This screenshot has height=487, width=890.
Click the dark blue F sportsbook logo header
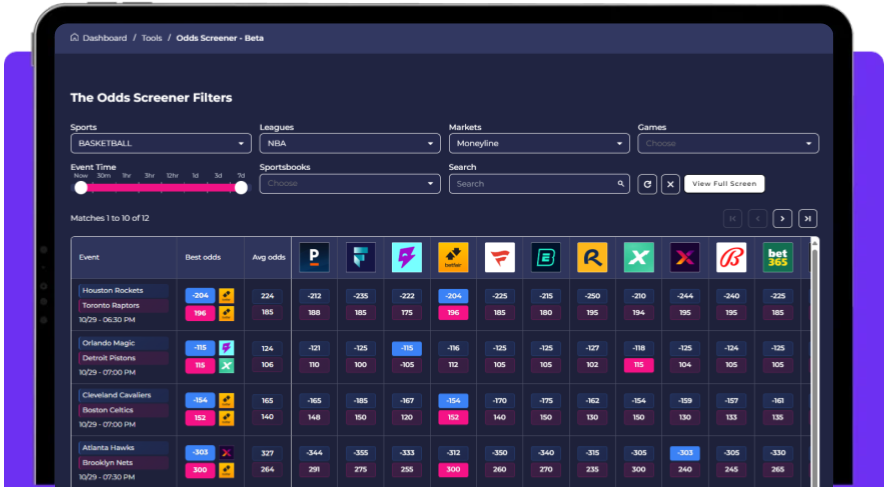pyautogui.click(x=361, y=257)
